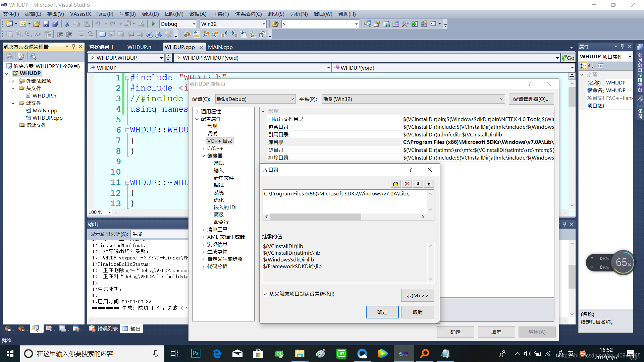Expand the 外部依赖项 node in Solution Explorer
This screenshot has height=362, width=644.
[13, 81]
